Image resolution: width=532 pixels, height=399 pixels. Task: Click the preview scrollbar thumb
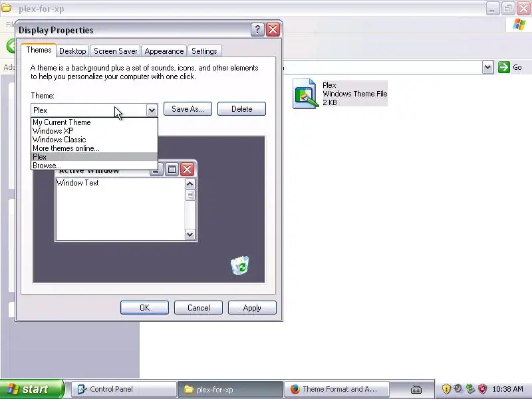pos(190,195)
